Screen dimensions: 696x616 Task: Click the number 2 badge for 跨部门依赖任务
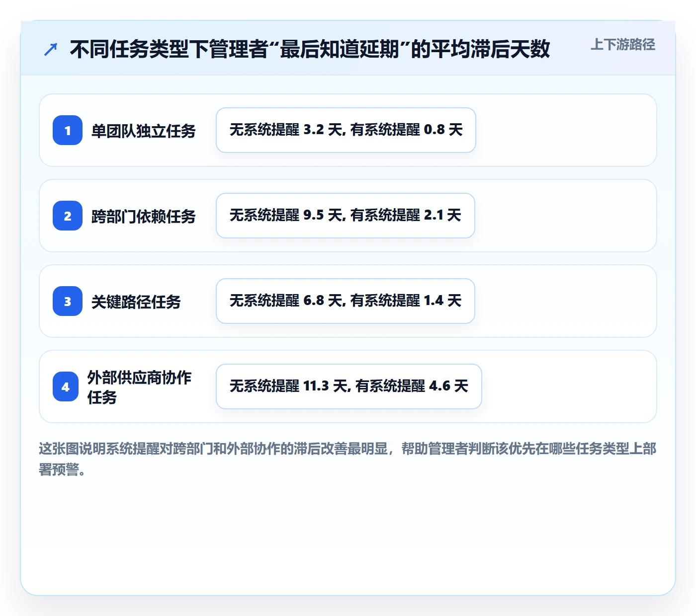[68, 216]
